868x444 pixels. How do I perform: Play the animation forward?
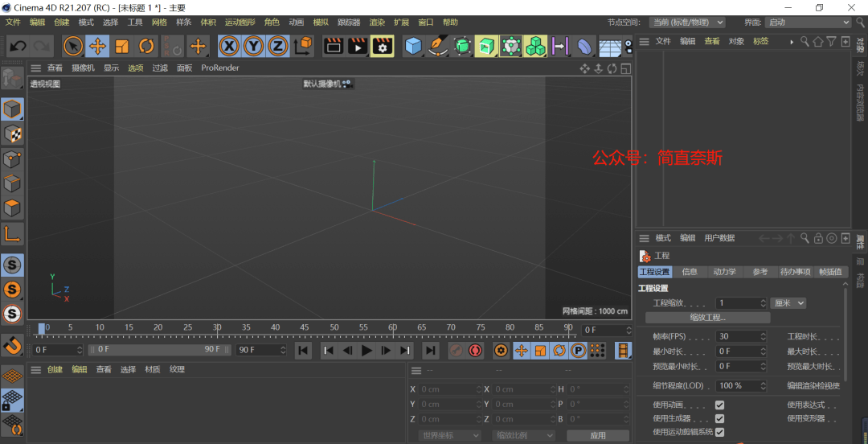(366, 351)
